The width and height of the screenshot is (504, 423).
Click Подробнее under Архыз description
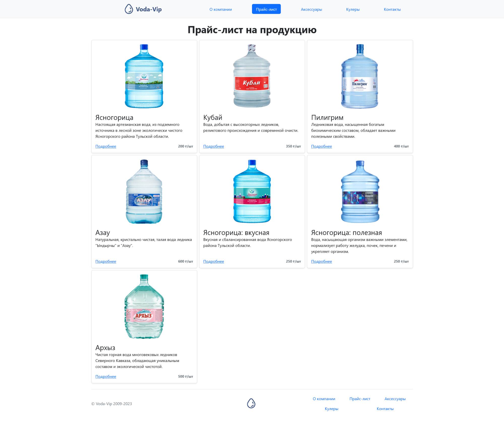(106, 376)
